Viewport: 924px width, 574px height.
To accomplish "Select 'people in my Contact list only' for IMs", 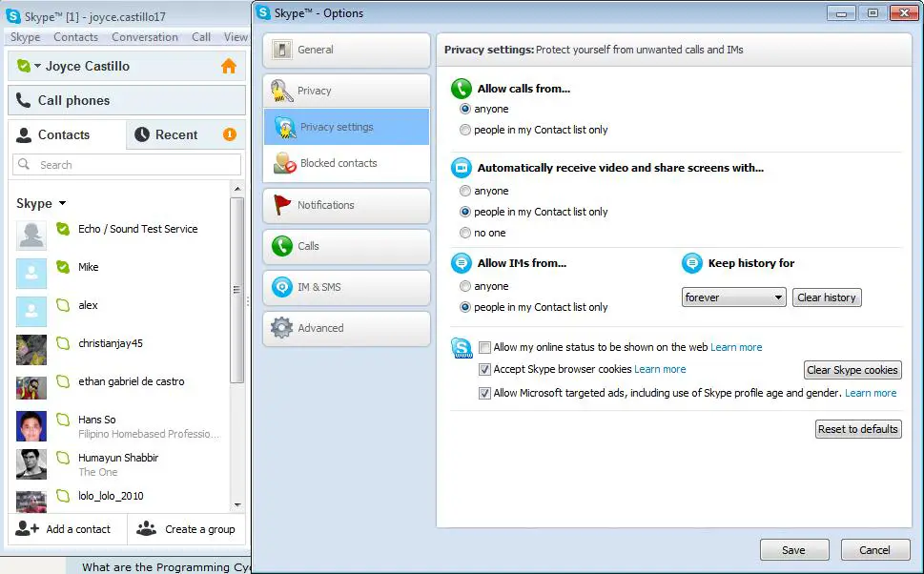I will [x=465, y=307].
